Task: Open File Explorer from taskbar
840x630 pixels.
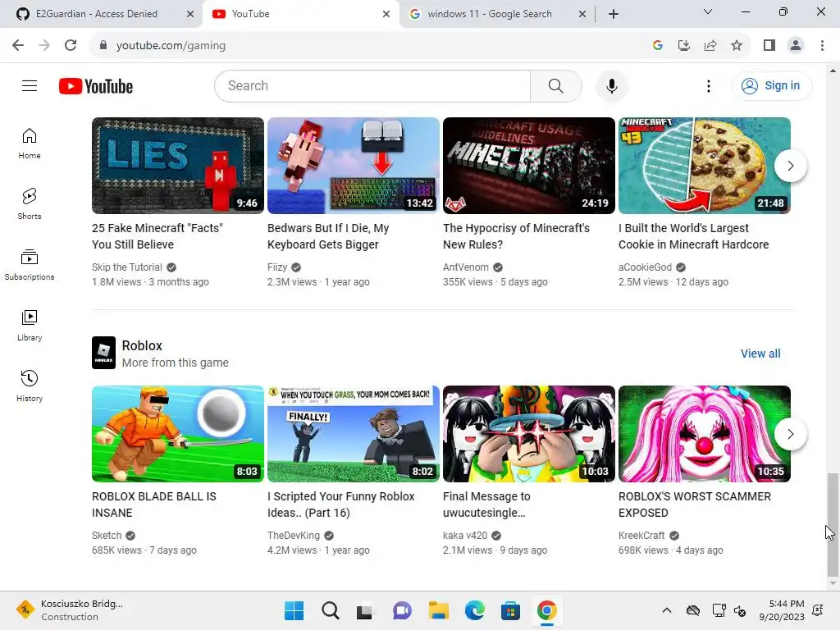Action: [x=439, y=610]
